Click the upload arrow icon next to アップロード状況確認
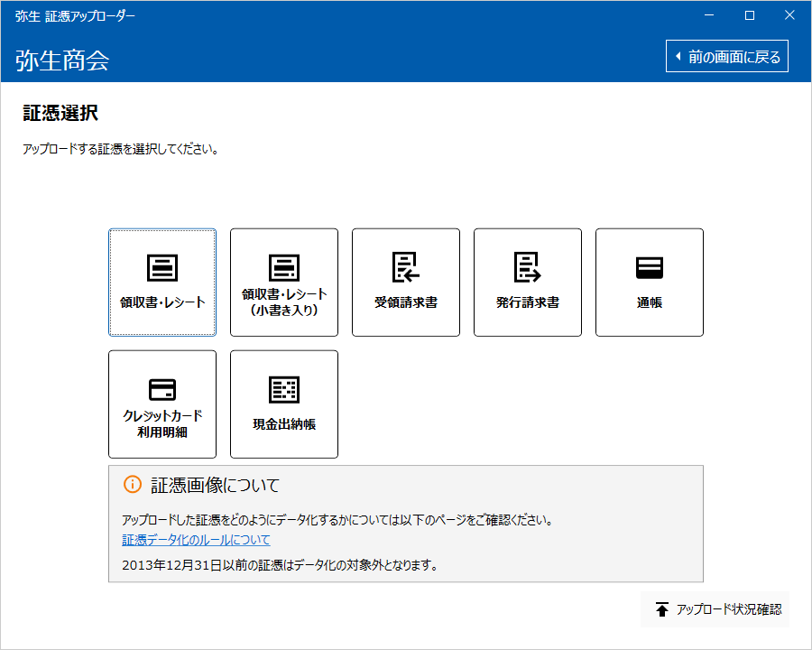The width and height of the screenshot is (812, 650). point(662,609)
